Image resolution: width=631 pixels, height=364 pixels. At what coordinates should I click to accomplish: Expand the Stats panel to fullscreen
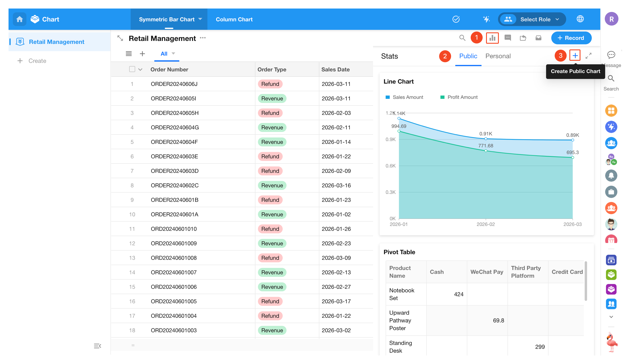click(588, 56)
